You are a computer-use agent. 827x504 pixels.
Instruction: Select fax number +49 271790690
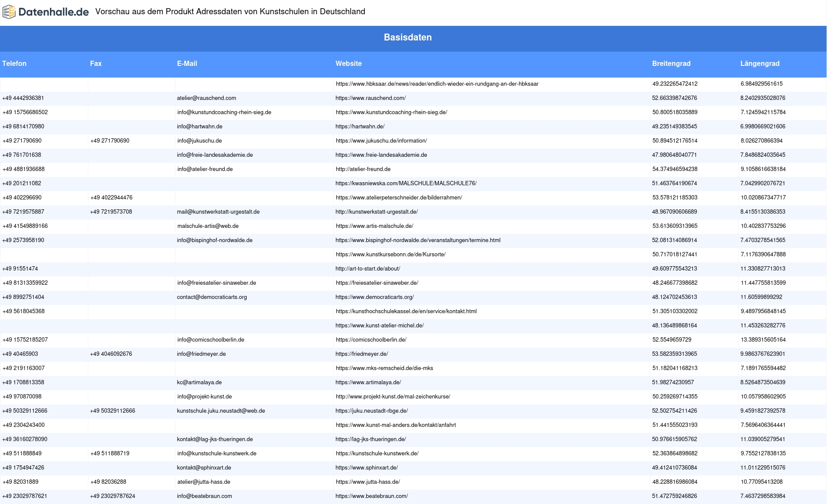110,141
